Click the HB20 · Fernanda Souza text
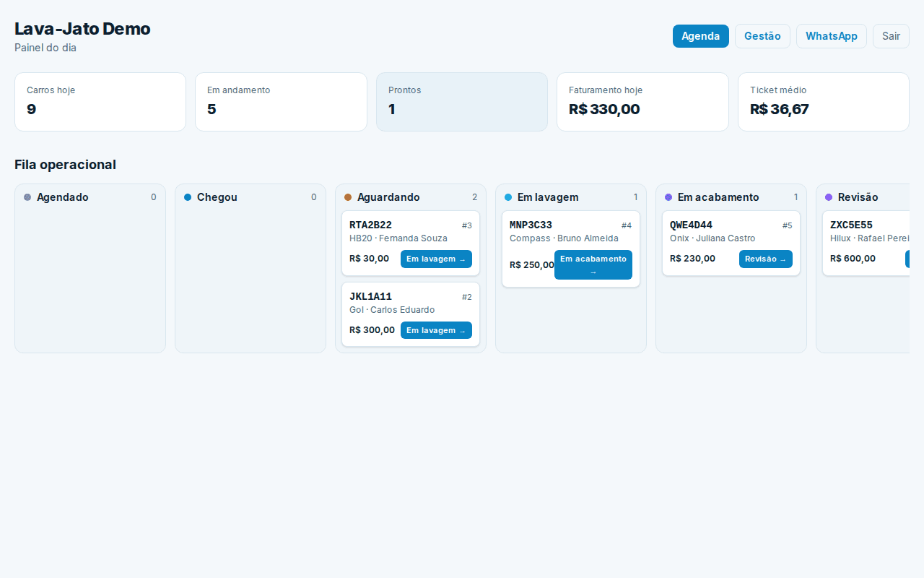This screenshot has height=578, width=924. point(398,238)
